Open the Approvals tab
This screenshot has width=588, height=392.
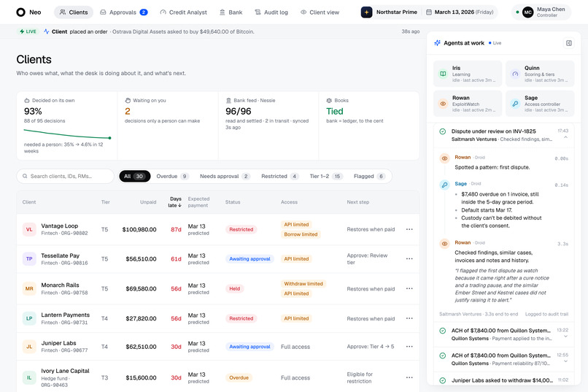(123, 12)
